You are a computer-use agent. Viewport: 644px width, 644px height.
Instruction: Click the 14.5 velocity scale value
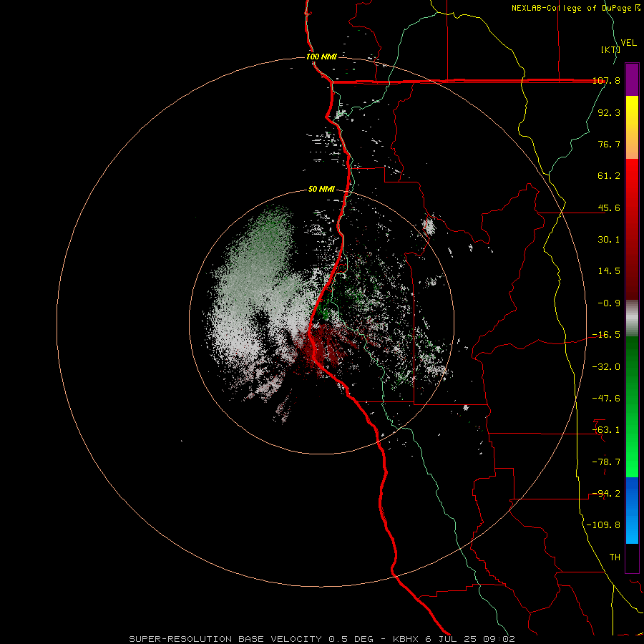[609, 271]
